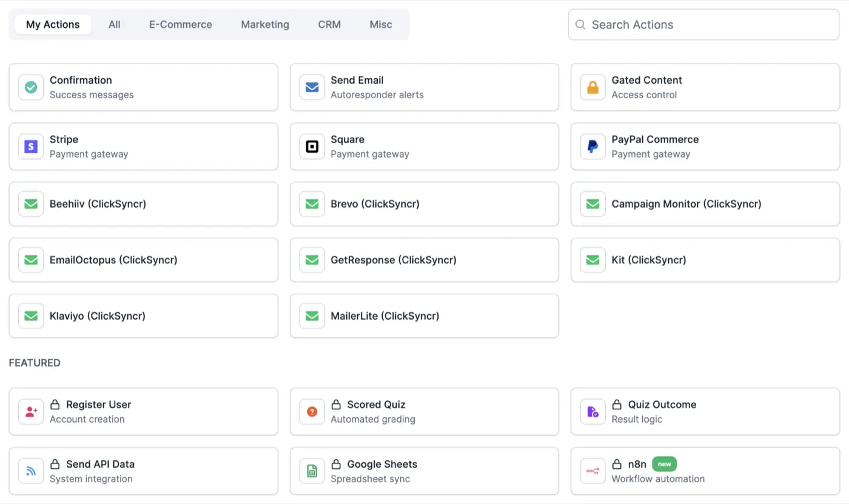The width and height of the screenshot is (849, 504).
Task: Click the GetResponse envelope icon
Action: [312, 260]
